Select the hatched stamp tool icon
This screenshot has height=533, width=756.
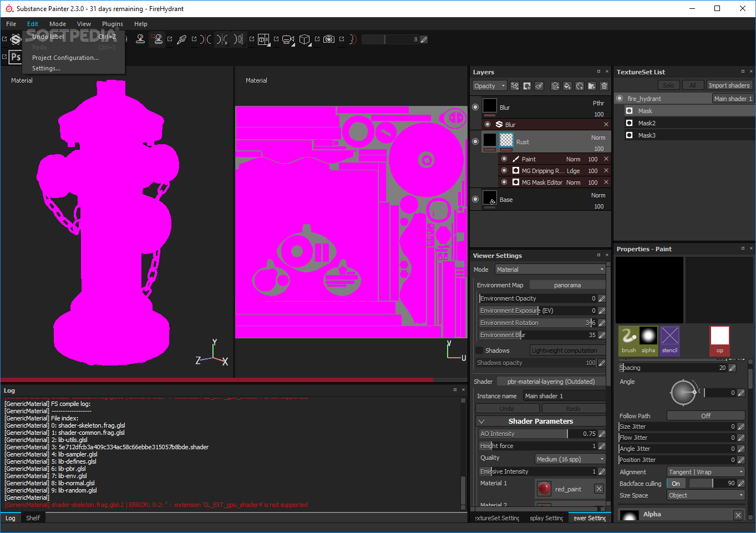(158, 39)
